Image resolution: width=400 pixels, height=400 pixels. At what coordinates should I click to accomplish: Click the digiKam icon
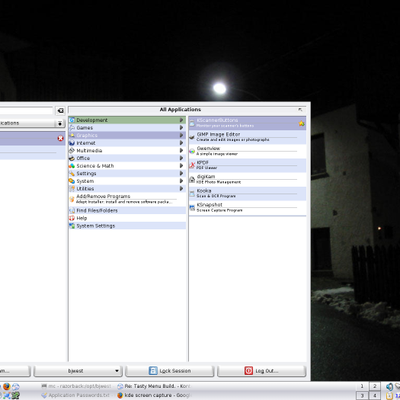[192, 180]
